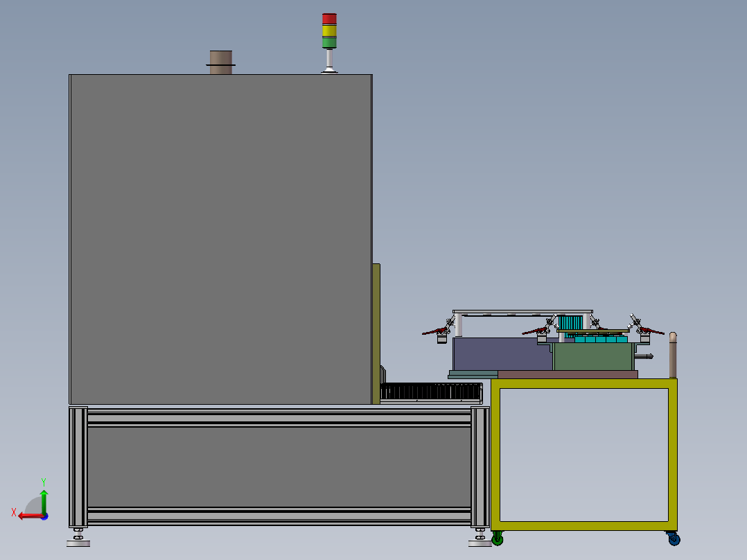Select the green box fixture on the cart
This screenshot has width=747, height=560.
tap(594, 356)
